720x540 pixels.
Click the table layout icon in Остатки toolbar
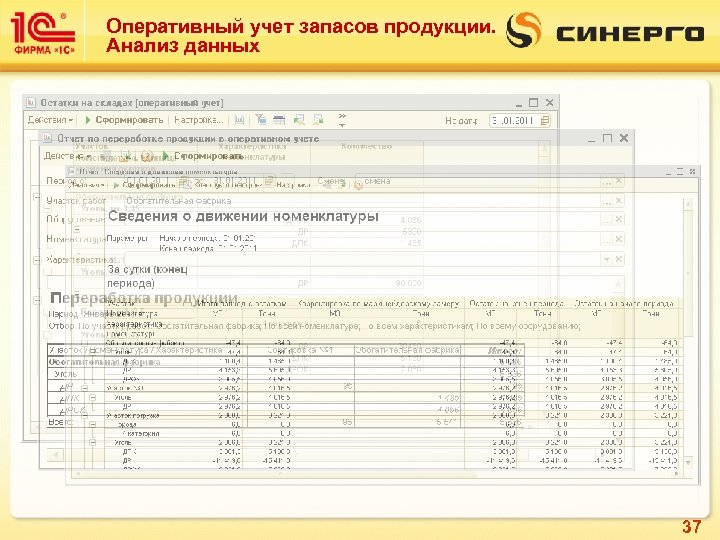(x=279, y=120)
